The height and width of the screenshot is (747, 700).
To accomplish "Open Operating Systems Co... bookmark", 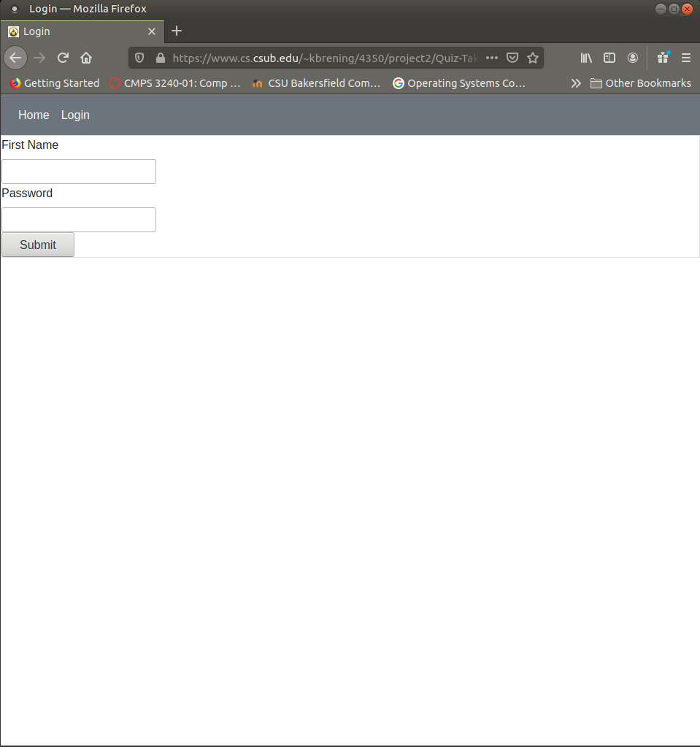I will click(459, 83).
